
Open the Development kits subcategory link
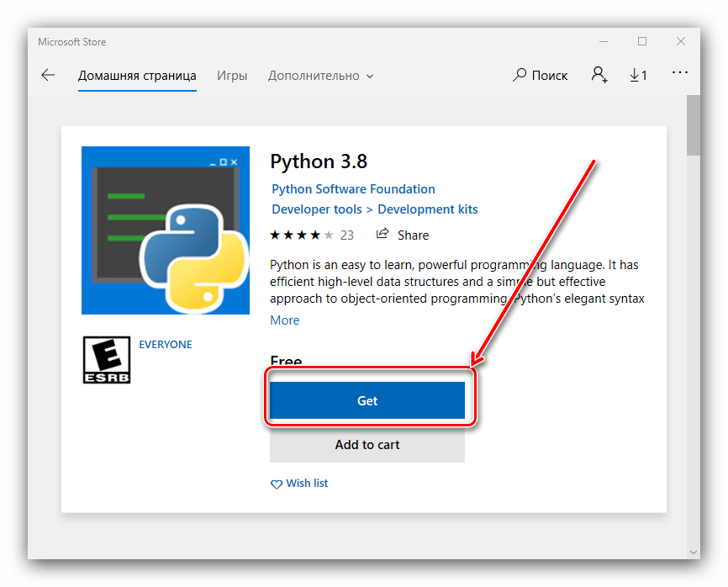[427, 209]
